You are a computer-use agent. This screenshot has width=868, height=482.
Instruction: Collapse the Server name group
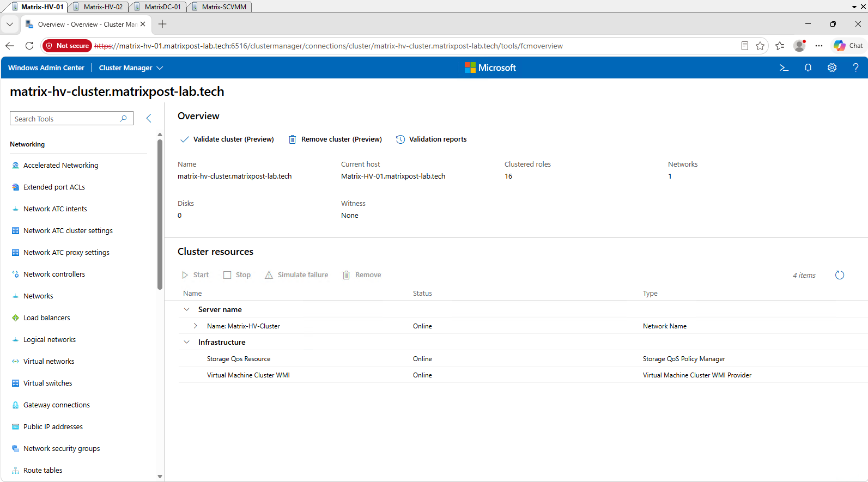pyautogui.click(x=186, y=309)
